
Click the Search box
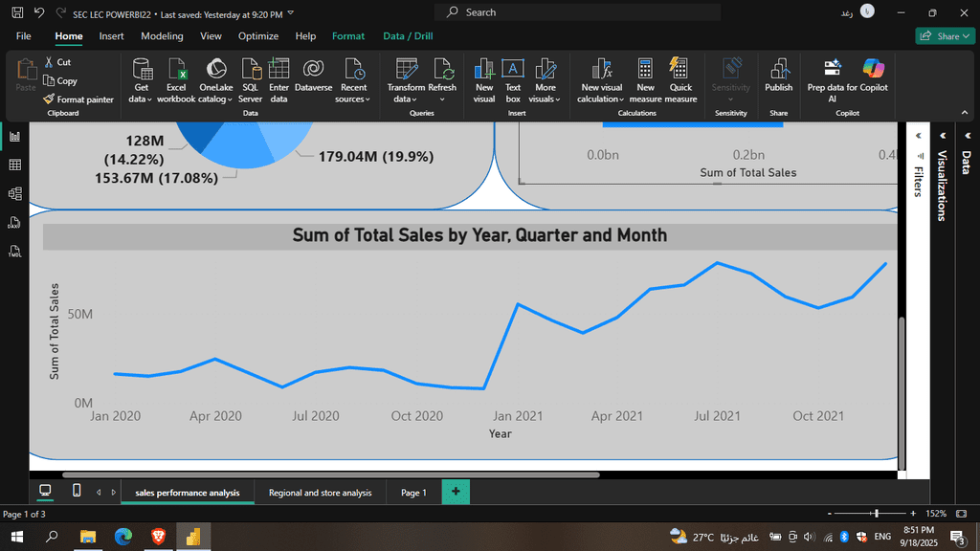point(577,12)
